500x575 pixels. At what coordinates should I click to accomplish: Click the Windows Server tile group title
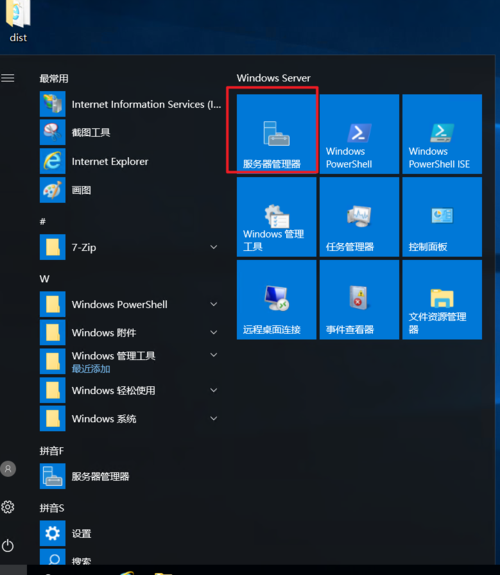(273, 78)
